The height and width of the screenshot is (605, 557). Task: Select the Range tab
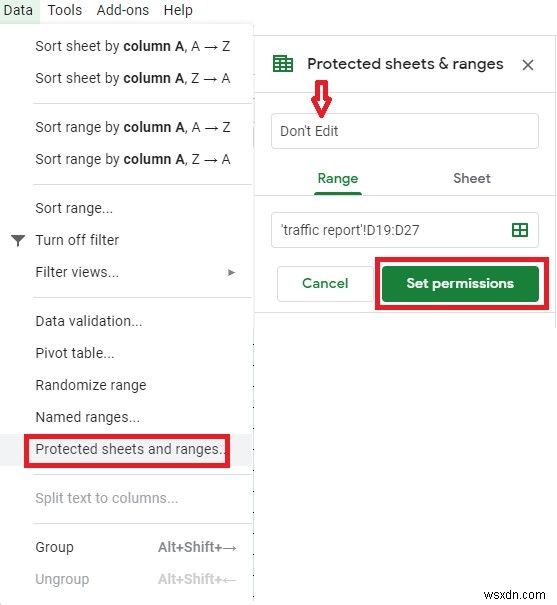pyautogui.click(x=338, y=178)
